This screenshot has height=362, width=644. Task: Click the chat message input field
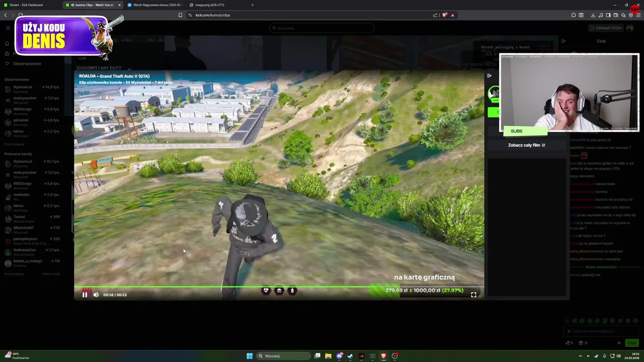[600, 331]
